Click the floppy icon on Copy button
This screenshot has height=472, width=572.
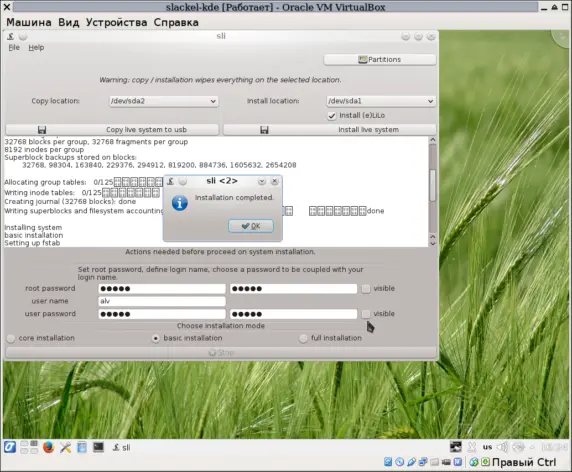(x=42, y=130)
